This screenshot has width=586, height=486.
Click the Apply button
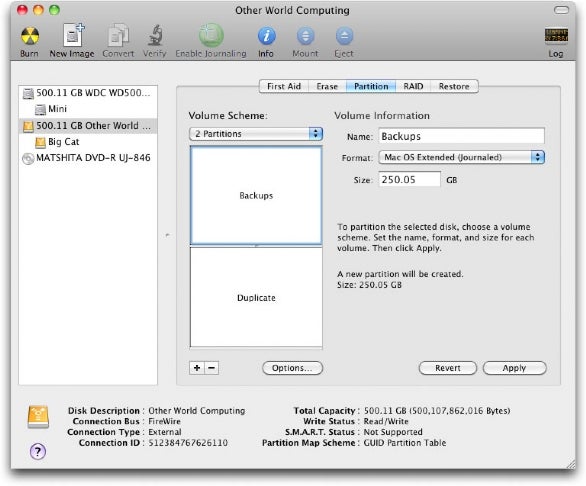(515, 368)
